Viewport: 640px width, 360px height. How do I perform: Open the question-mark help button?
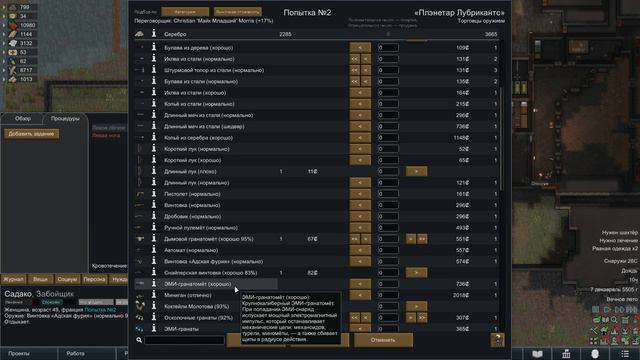tap(497, 340)
